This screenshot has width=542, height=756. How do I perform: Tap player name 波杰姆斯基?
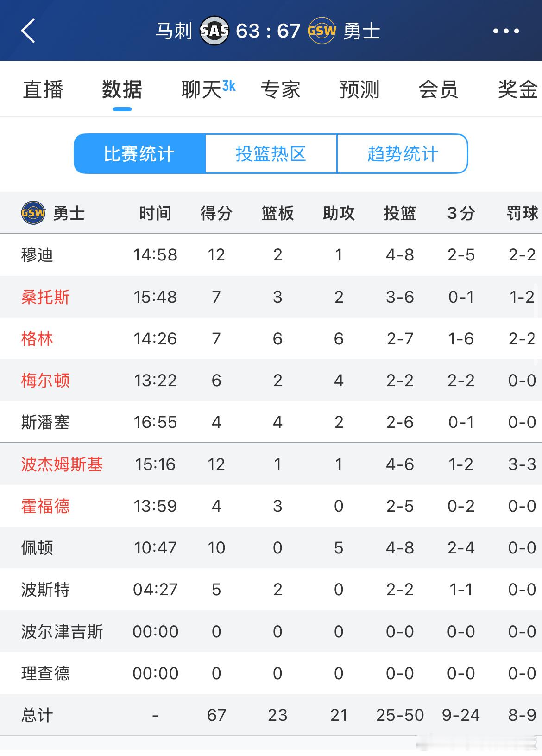click(x=62, y=464)
